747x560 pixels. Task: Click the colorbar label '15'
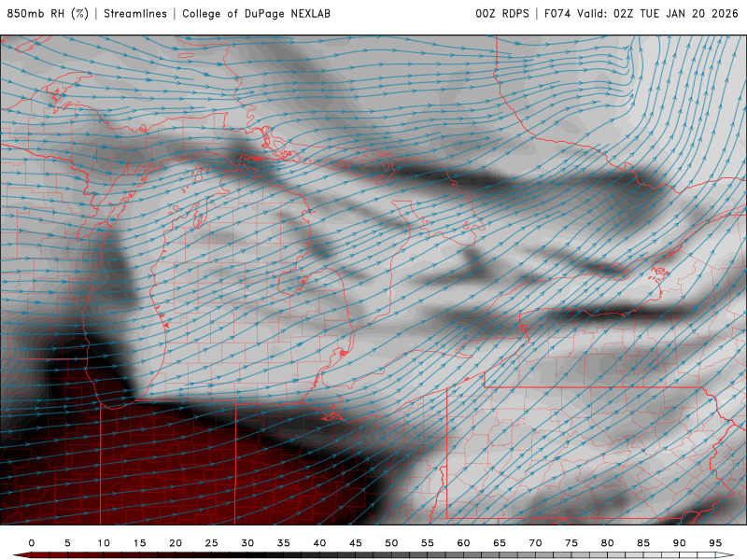pos(139,543)
